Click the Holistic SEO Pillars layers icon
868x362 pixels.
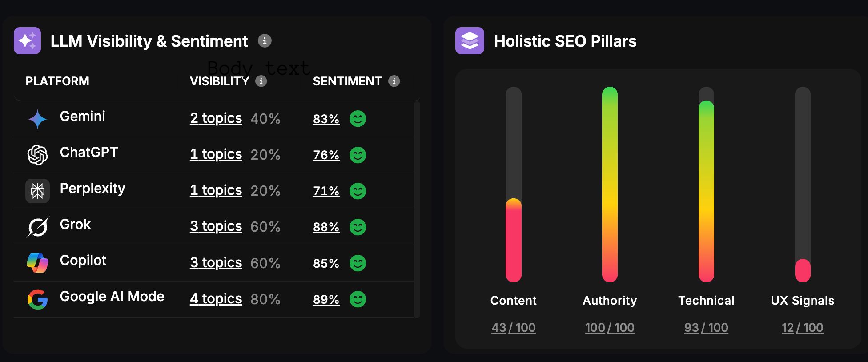coord(470,41)
